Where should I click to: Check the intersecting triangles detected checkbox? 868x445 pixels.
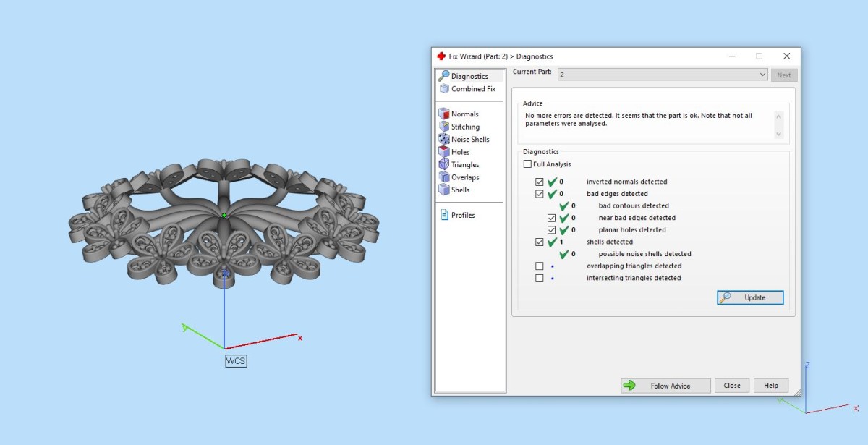click(540, 278)
